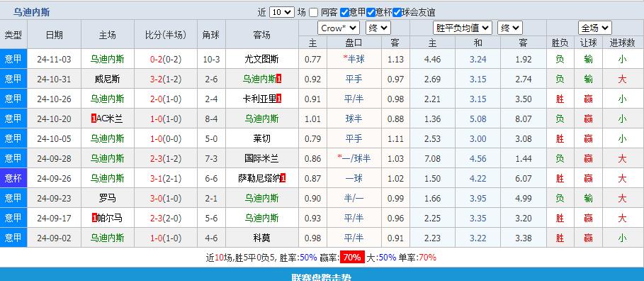Click the away odds value 8.07
Image resolution: width=644 pixels, height=281 pixels.
coord(524,119)
